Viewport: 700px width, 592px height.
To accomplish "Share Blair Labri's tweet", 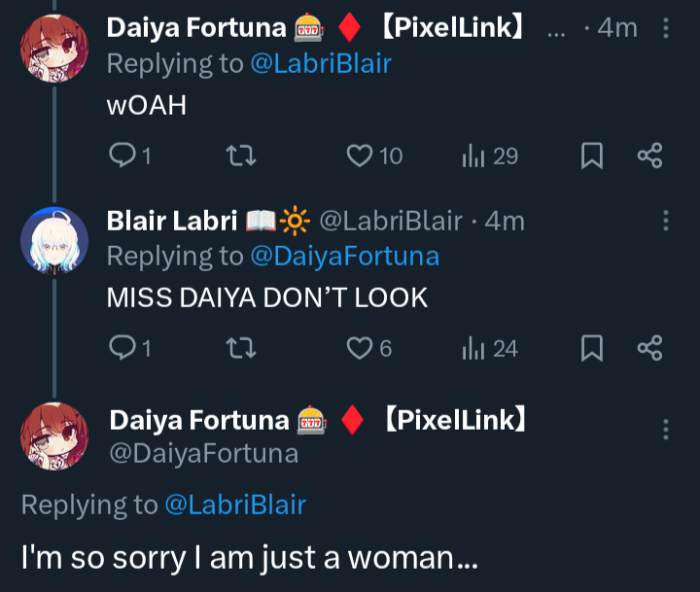I will coord(649,347).
